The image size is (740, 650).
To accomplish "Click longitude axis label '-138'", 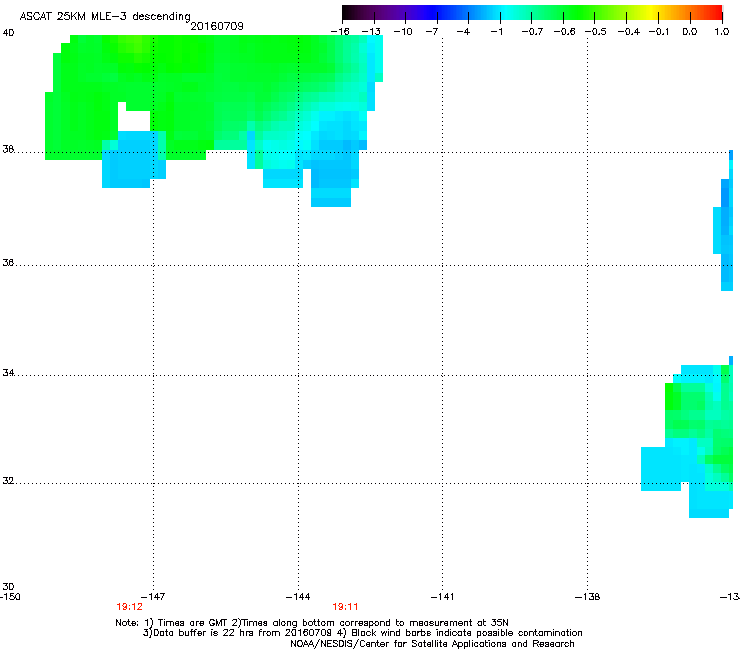I will pyautogui.click(x=588, y=597).
